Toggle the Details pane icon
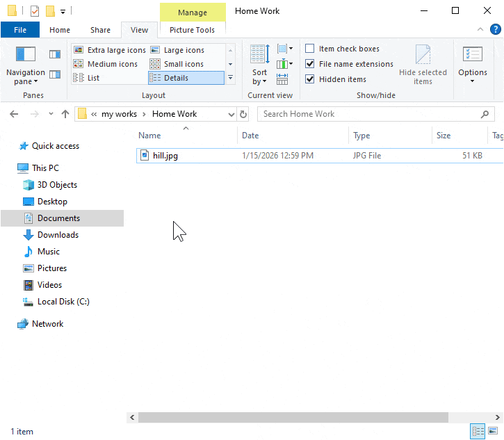 55,74
